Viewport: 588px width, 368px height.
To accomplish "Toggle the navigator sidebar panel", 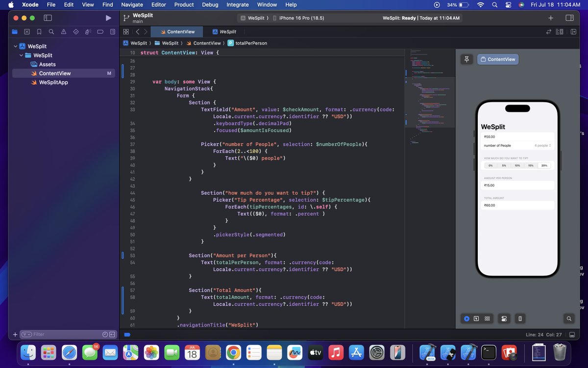I will point(48,18).
